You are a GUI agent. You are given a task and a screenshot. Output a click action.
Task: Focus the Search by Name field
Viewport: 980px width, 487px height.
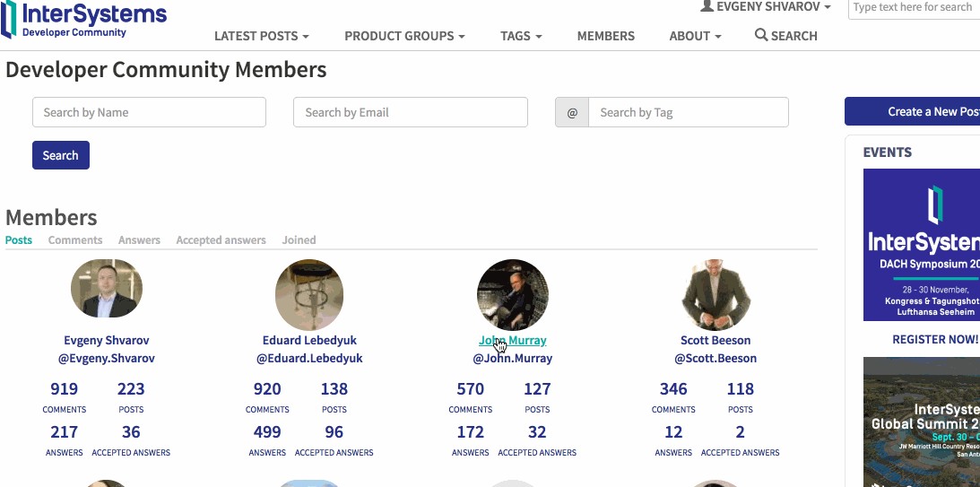click(149, 112)
